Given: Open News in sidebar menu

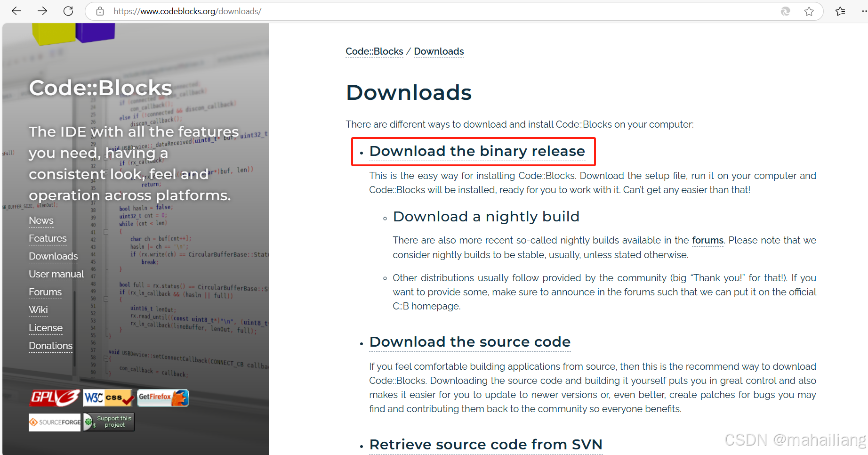Looking at the screenshot, I should coord(41,220).
